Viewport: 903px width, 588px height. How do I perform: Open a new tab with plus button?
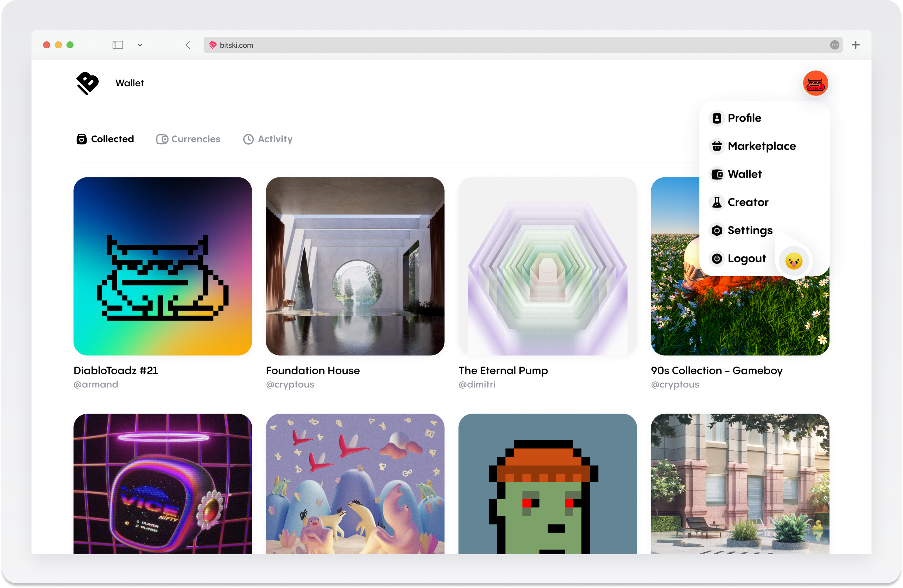click(x=855, y=45)
